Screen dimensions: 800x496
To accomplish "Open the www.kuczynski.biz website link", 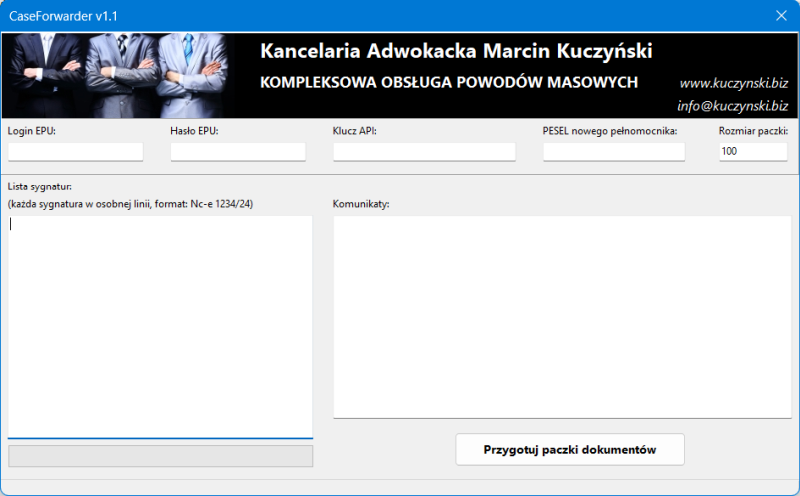I will 733,83.
